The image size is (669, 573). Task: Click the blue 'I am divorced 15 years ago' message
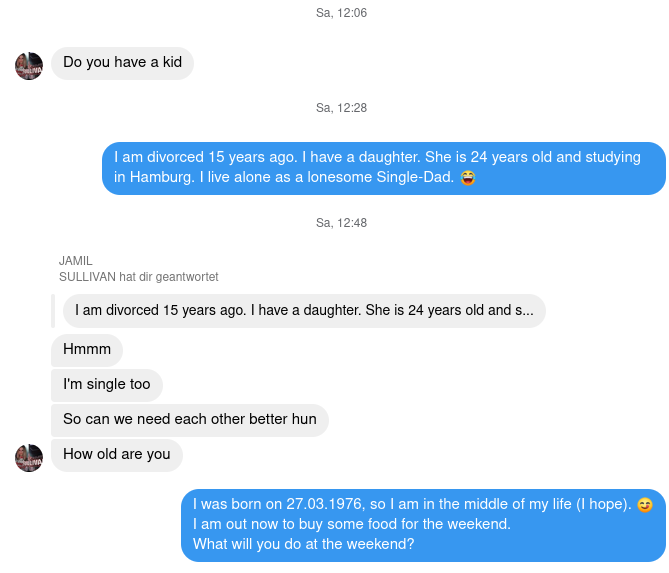coord(384,168)
